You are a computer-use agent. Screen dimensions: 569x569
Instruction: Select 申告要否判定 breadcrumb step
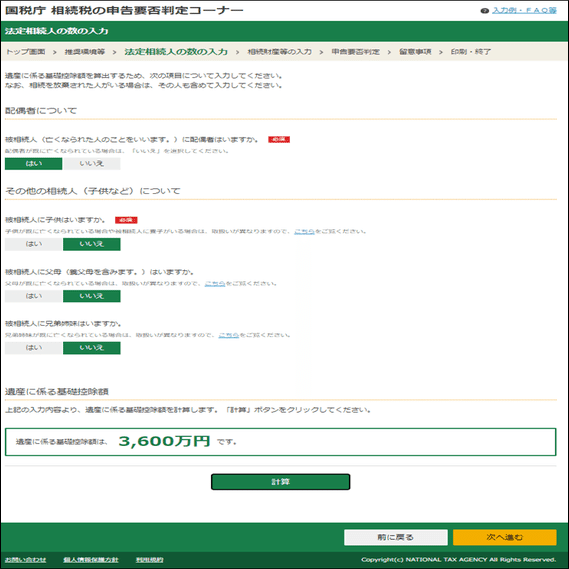356,52
